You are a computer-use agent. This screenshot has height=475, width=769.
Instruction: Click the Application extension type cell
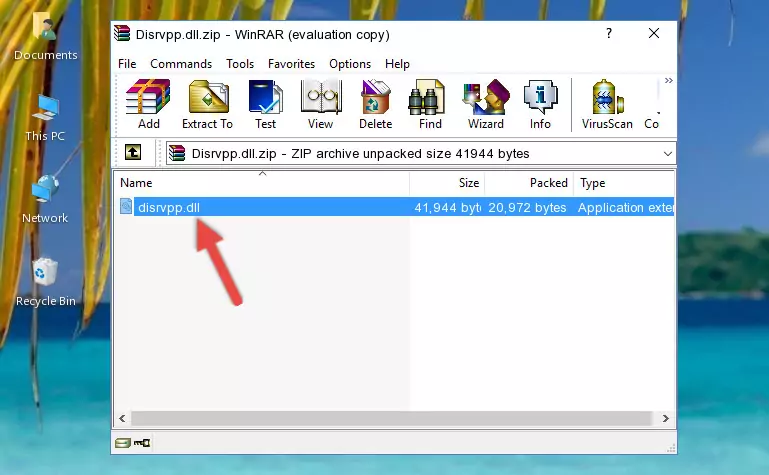tap(625, 207)
